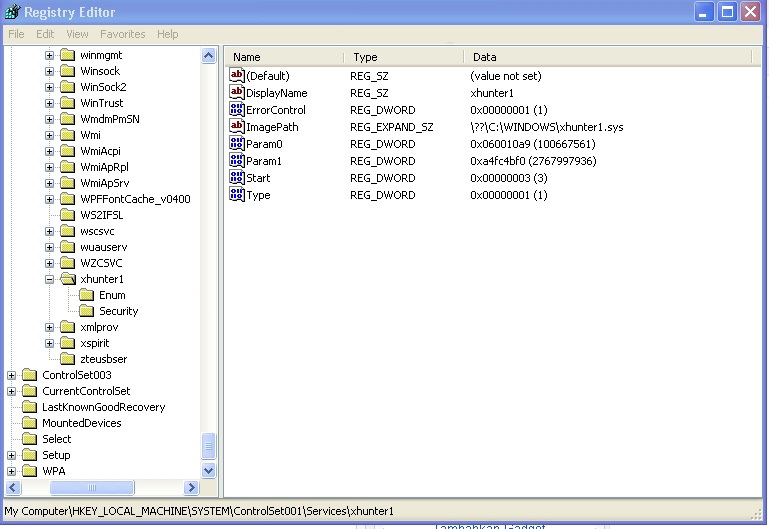
Task: Expand the WZCSVC key
Action: pyautogui.click(x=49, y=263)
